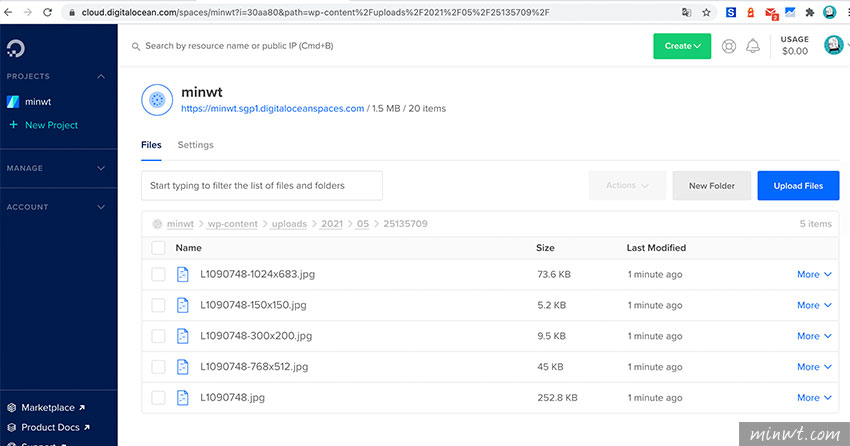Click the minwt Space round icon
This screenshot has height=446, width=850.
pyautogui.click(x=157, y=100)
